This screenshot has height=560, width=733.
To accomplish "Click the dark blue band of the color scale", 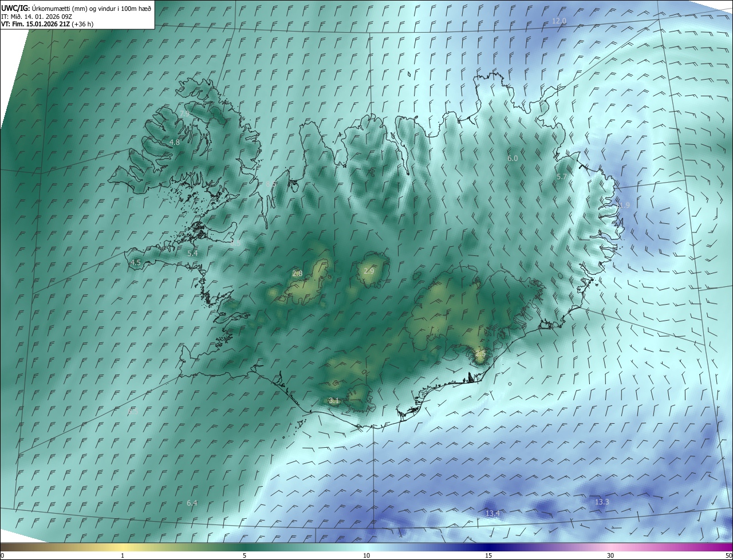I will [x=488, y=547].
